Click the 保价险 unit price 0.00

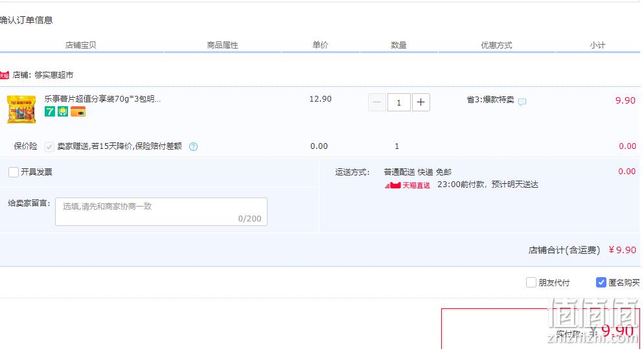coord(319,146)
